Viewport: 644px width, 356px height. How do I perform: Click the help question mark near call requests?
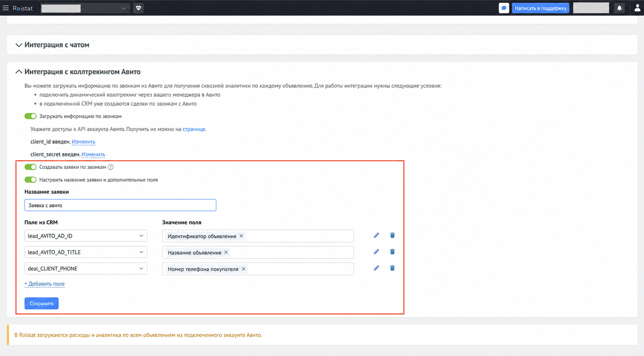pos(111,167)
